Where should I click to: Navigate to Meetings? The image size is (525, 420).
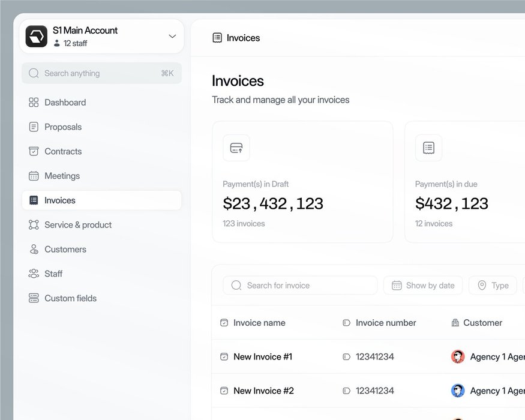pos(102,176)
